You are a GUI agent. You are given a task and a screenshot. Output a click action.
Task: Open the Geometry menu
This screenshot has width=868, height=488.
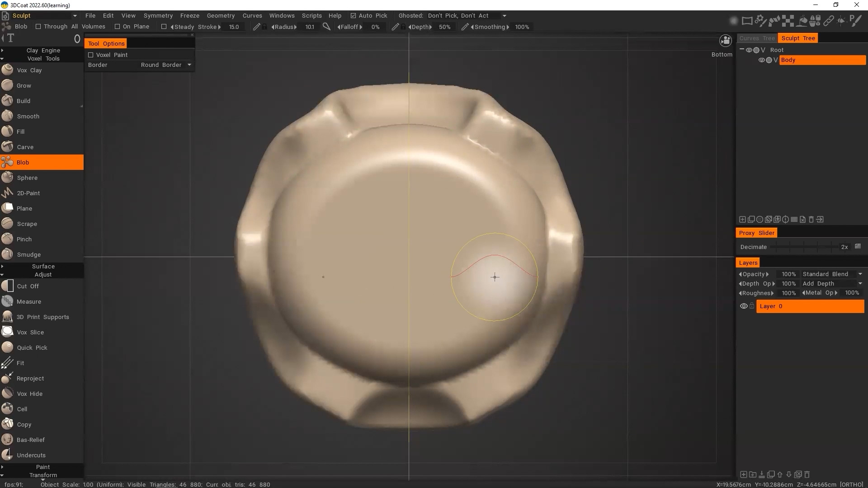pyautogui.click(x=221, y=15)
